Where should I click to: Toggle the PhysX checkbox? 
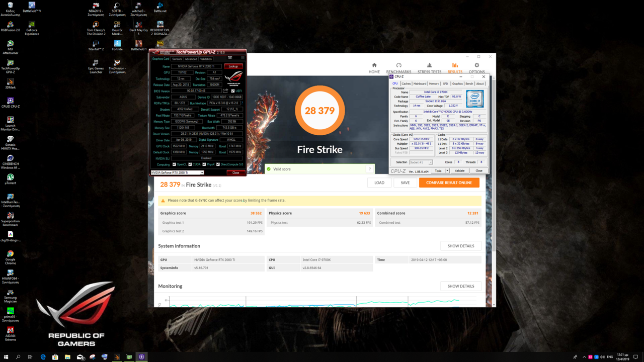click(204, 164)
